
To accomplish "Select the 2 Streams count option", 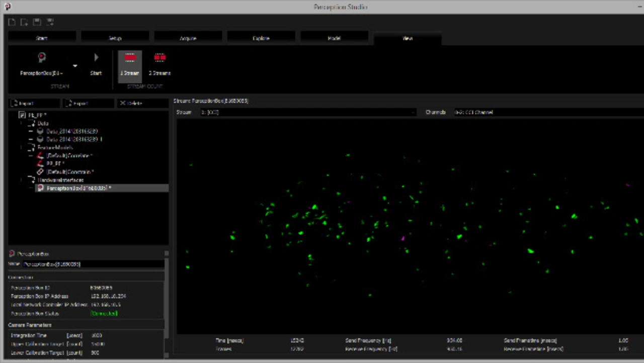I will click(159, 66).
